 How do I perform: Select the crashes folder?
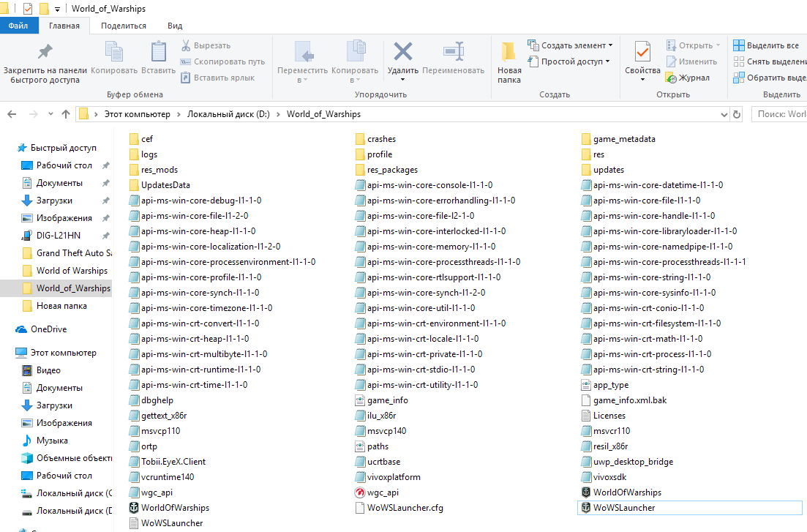pyautogui.click(x=376, y=139)
